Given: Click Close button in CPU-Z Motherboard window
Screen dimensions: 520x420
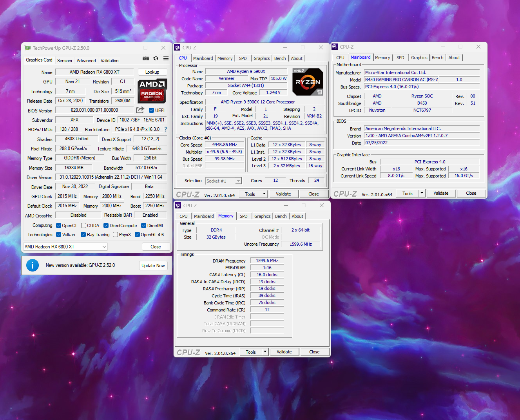Looking at the screenshot, I should (x=471, y=193).
